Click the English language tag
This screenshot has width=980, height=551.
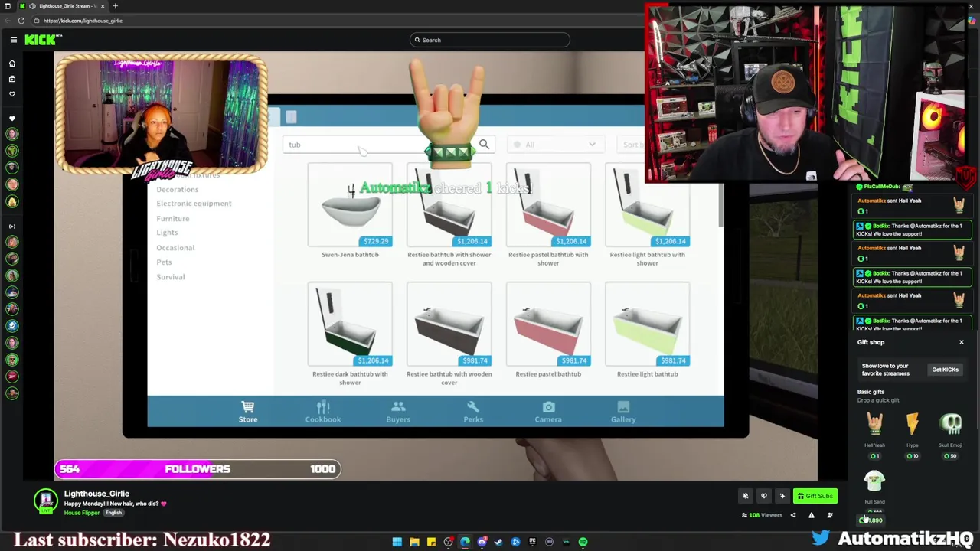(x=113, y=513)
